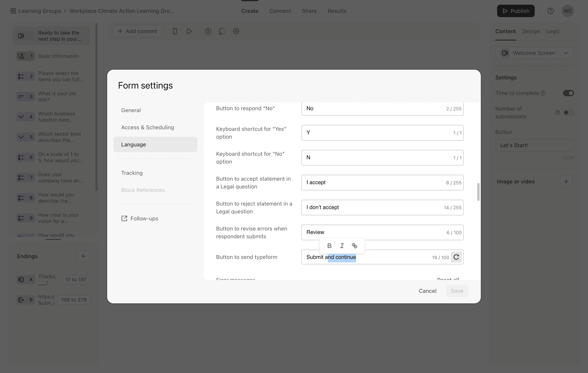Edit the Yes keyboard shortcut field
The image size is (588, 373).
pyautogui.click(x=382, y=133)
